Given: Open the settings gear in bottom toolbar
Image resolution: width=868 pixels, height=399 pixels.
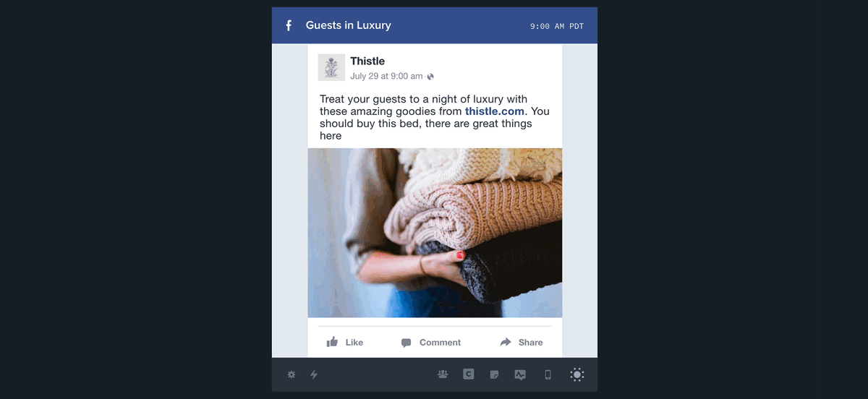Looking at the screenshot, I should pyautogui.click(x=292, y=374).
